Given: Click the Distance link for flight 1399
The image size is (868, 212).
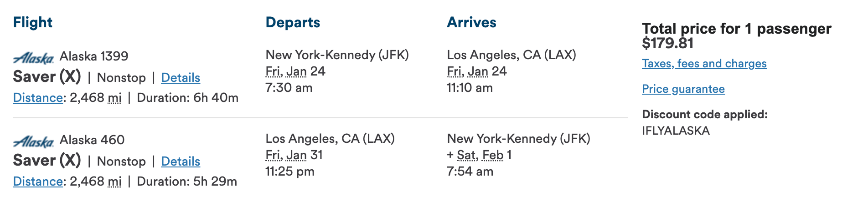Looking at the screenshot, I should pos(38,98).
